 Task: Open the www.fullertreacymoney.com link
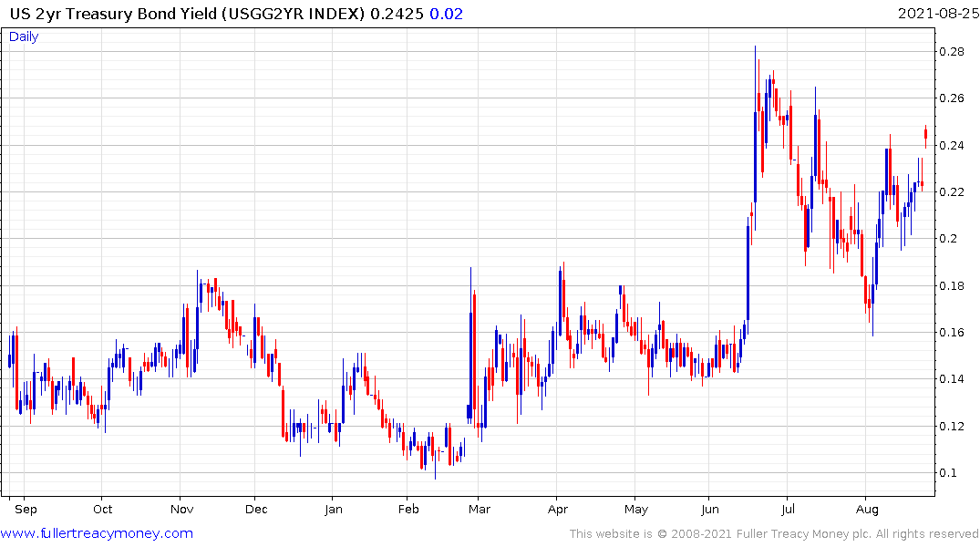(x=97, y=533)
